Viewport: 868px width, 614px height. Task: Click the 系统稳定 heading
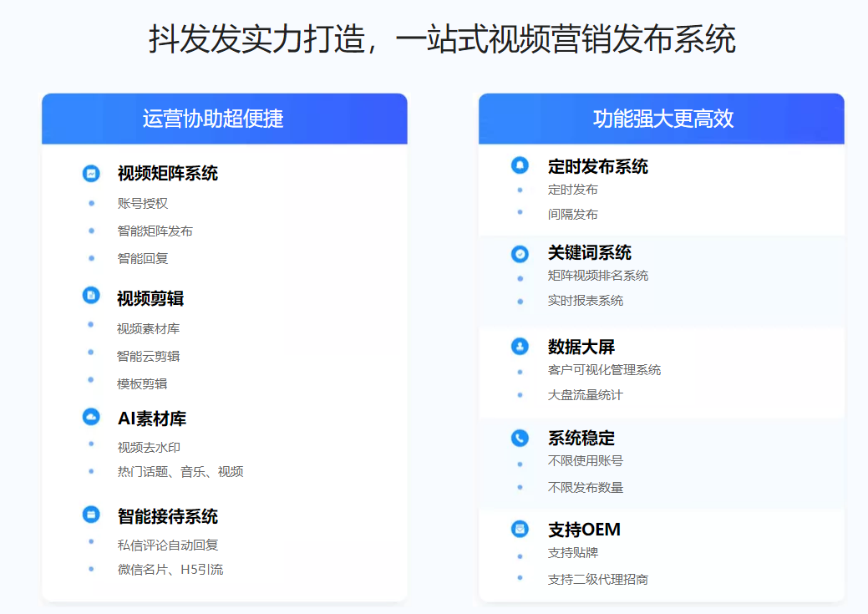(x=581, y=439)
